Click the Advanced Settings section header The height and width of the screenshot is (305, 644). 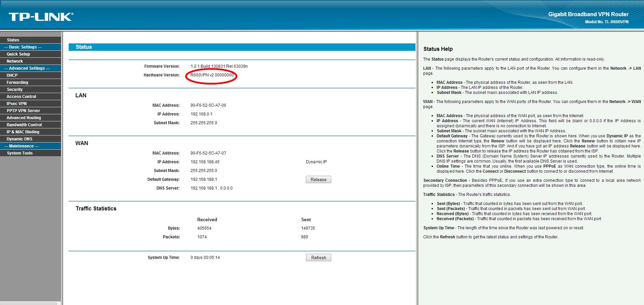click(x=30, y=68)
